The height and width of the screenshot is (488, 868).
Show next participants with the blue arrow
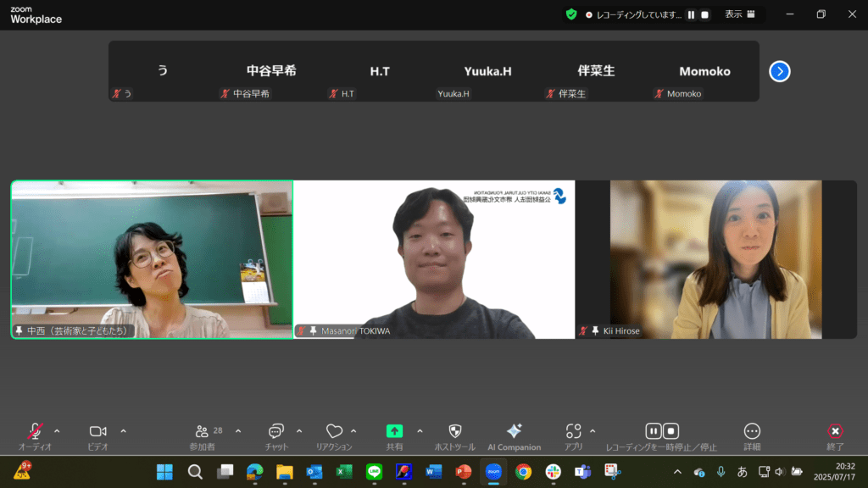click(x=780, y=71)
